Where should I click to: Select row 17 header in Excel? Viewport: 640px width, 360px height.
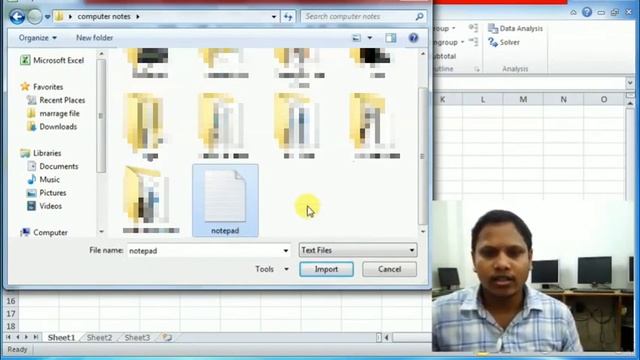coord(11,313)
